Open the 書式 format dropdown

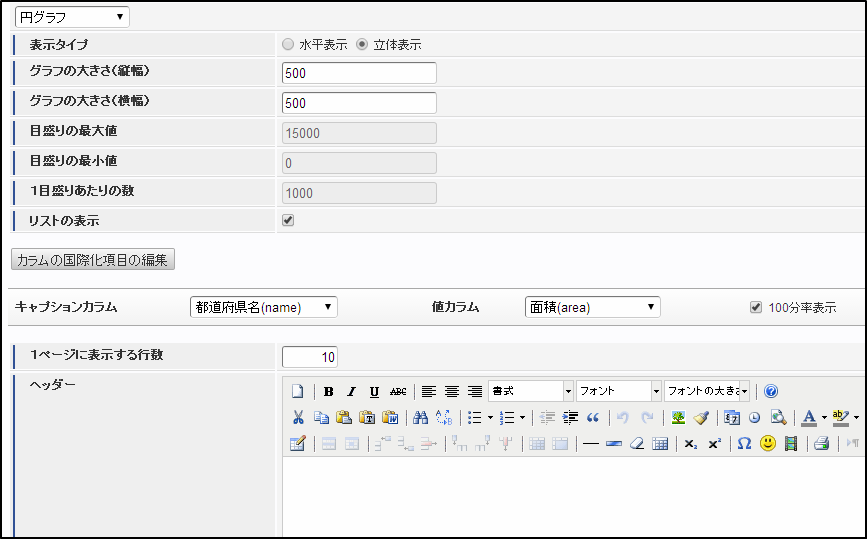coord(531,391)
